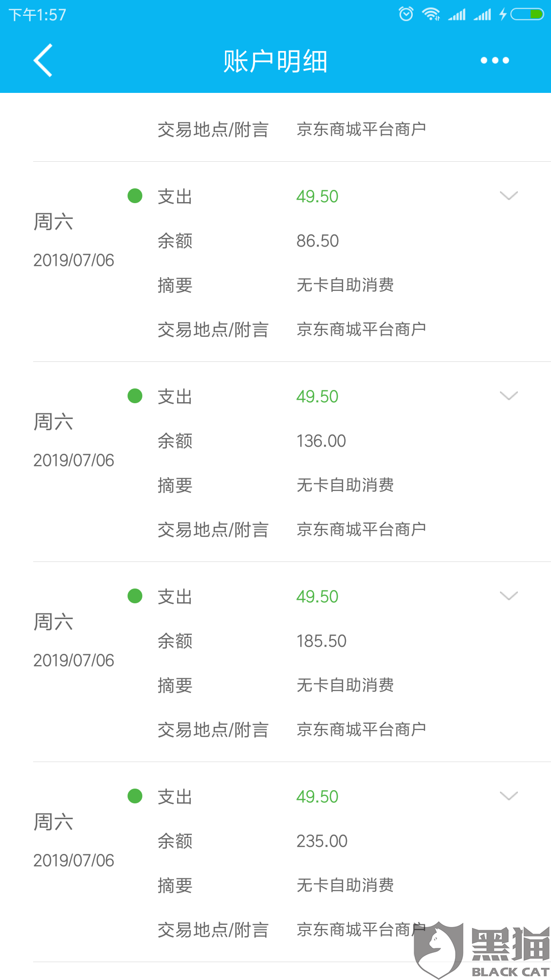
Task: Tap green dot beside 86.50 balance transaction
Action: click(135, 195)
